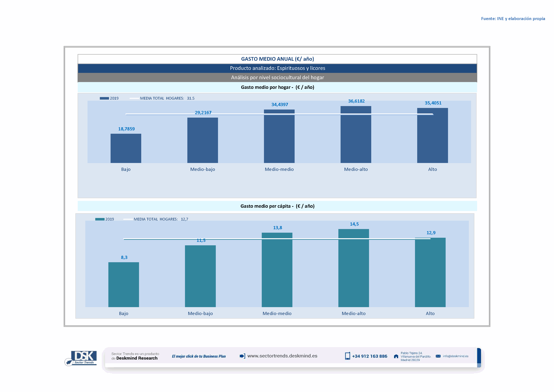Click the envelope email icon in footer

point(438,356)
